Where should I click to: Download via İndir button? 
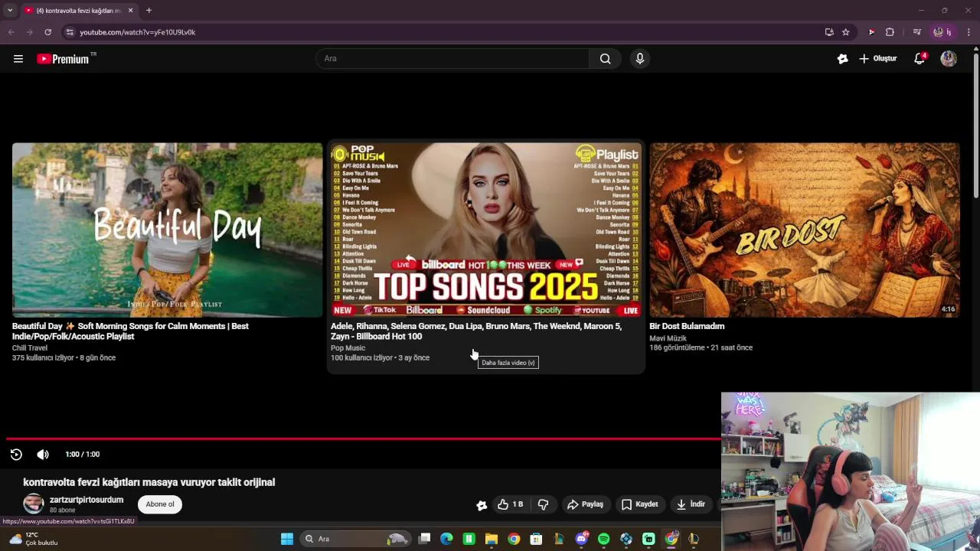[x=691, y=504]
